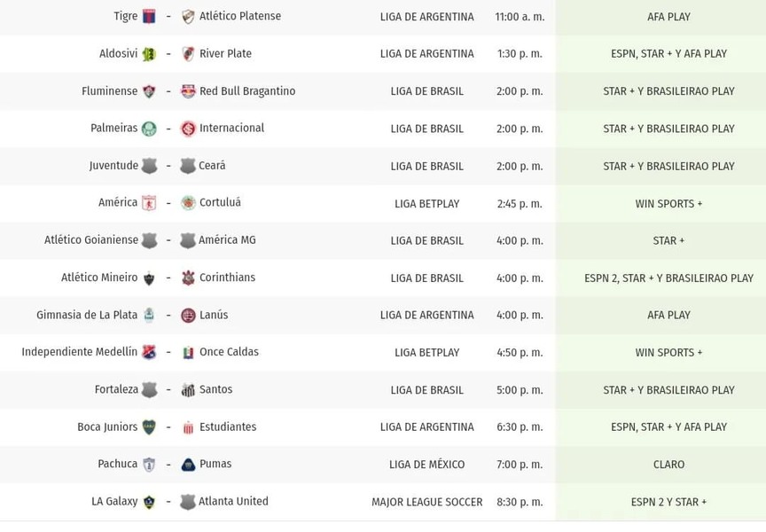This screenshot has width=766, height=532.
Task: Click the Tigre team crest icon
Action: coord(149,17)
